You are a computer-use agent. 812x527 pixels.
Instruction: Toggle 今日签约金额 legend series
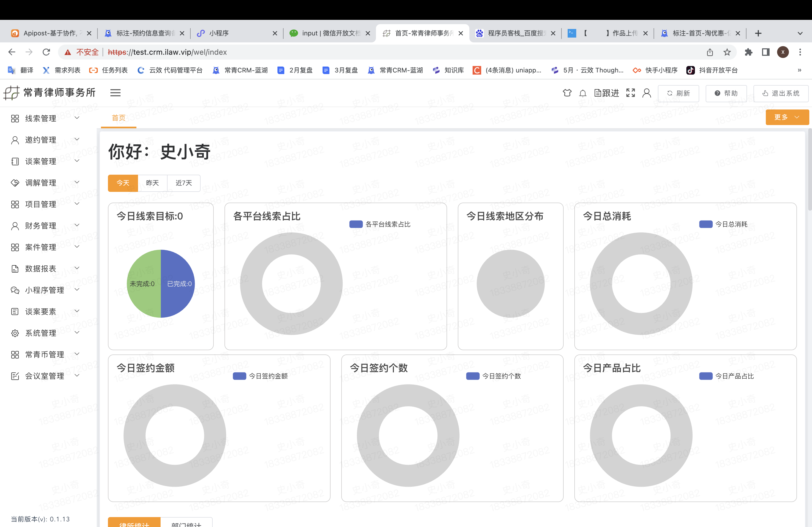coord(260,376)
